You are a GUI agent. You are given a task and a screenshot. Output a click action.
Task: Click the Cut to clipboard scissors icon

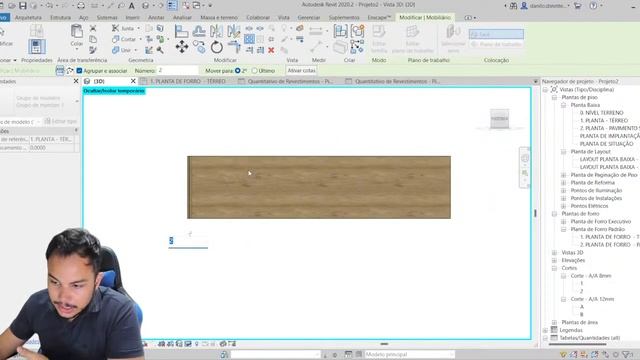pos(93,28)
